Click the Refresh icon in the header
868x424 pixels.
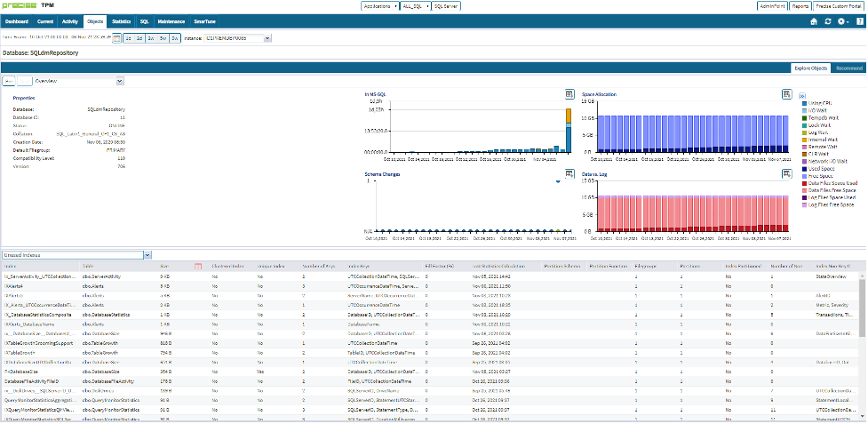(x=828, y=21)
